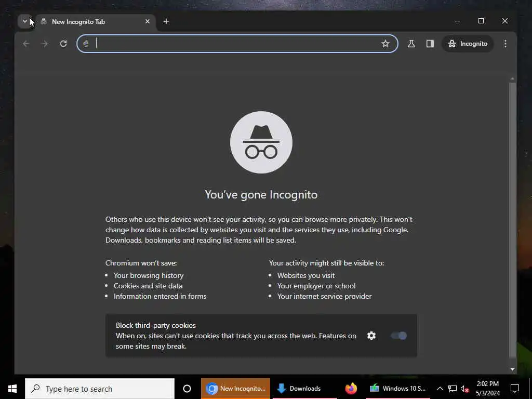
Task: Click 'Your activity might still be visible to:'
Action: (x=326, y=263)
